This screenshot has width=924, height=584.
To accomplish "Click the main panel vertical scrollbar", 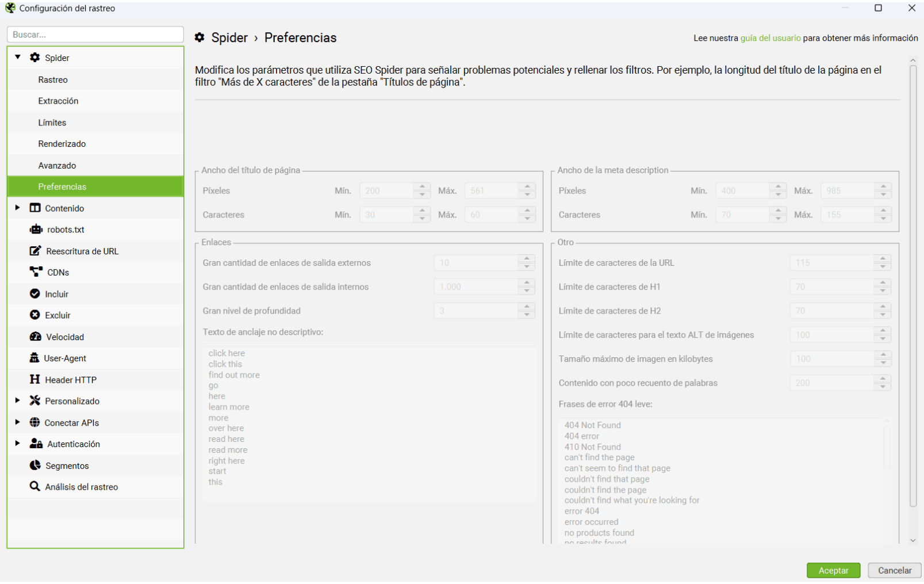I will pos(913,288).
